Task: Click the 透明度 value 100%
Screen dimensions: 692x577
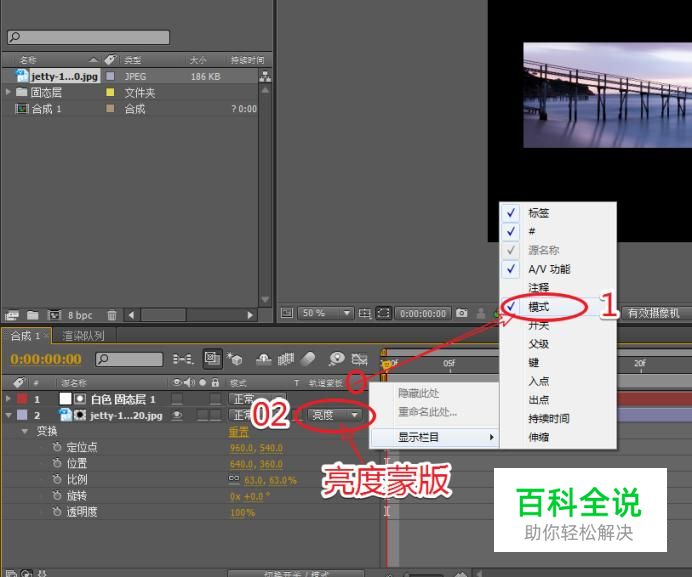Action: (x=242, y=513)
